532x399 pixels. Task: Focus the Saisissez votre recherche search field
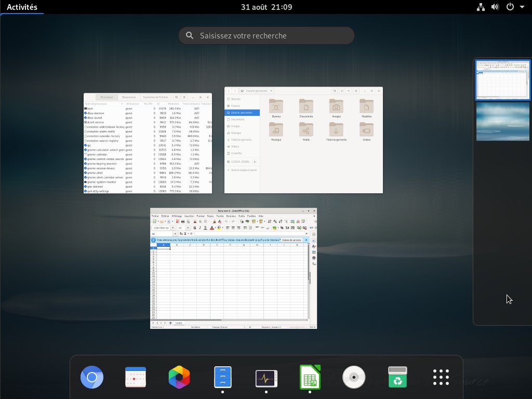[x=267, y=36]
